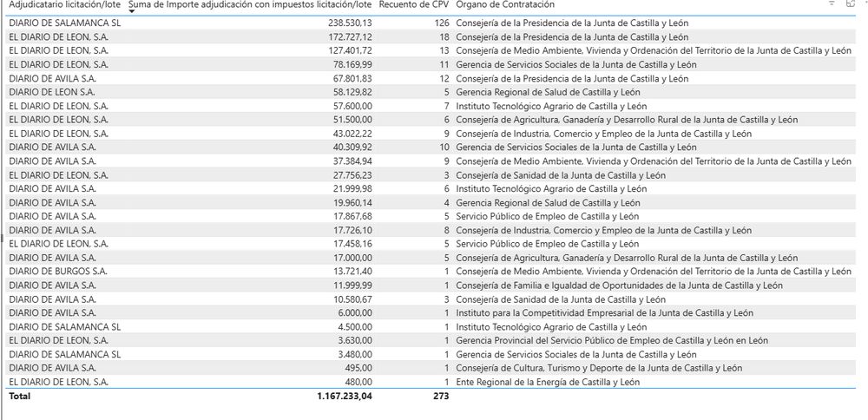This screenshot has height=420, width=868.
Task: Select the amount 10.580,67
Action: point(352,299)
